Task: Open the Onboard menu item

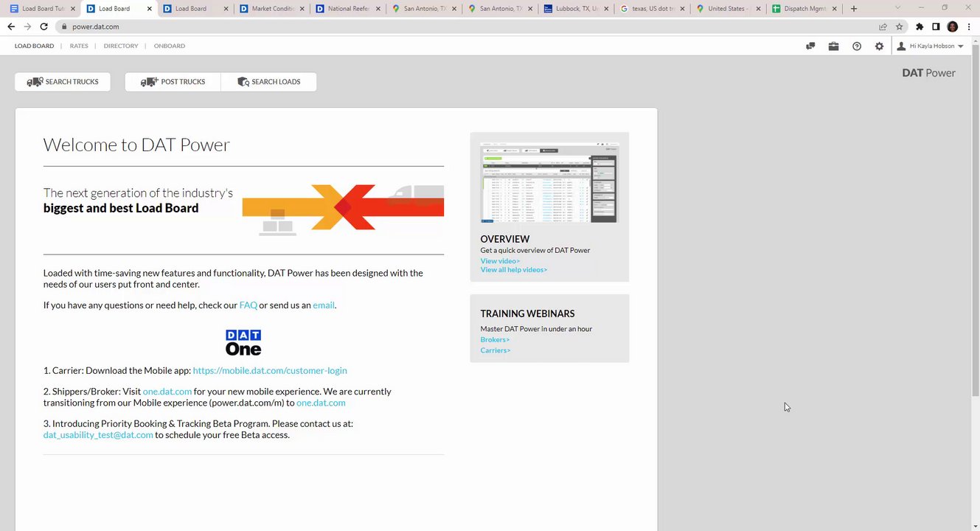Action: (170, 46)
